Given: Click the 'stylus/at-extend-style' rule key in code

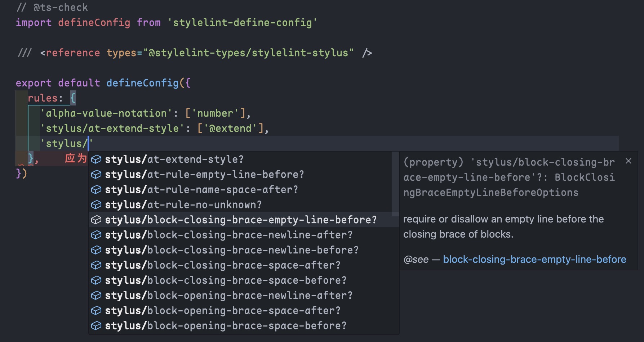Looking at the screenshot, I should [x=112, y=128].
